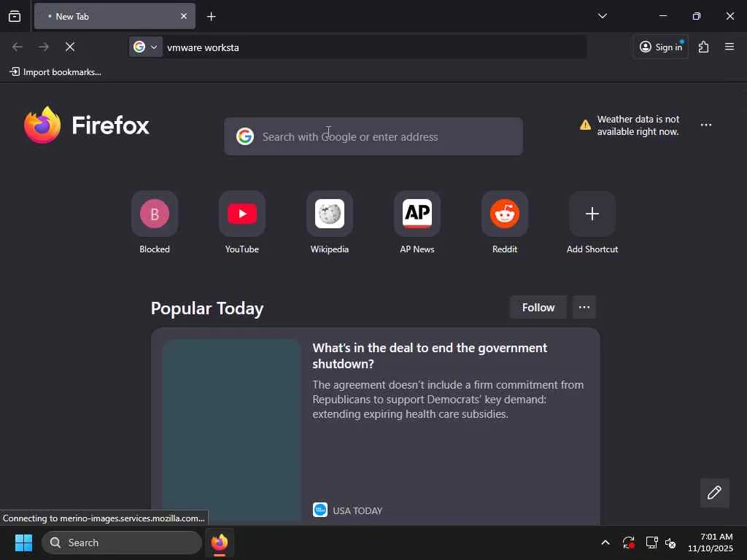Focus the 'Search with Google' page search box
Image resolution: width=747 pixels, height=560 pixels.
point(373,136)
